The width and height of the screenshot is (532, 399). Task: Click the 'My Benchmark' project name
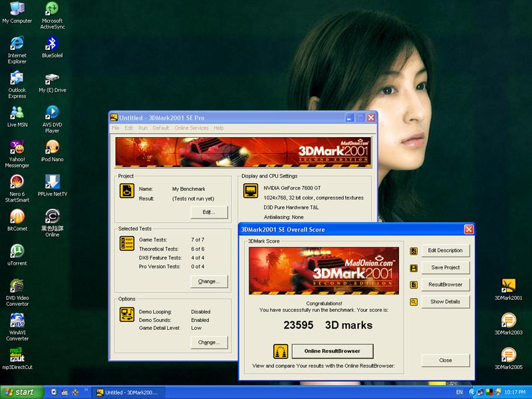189,189
